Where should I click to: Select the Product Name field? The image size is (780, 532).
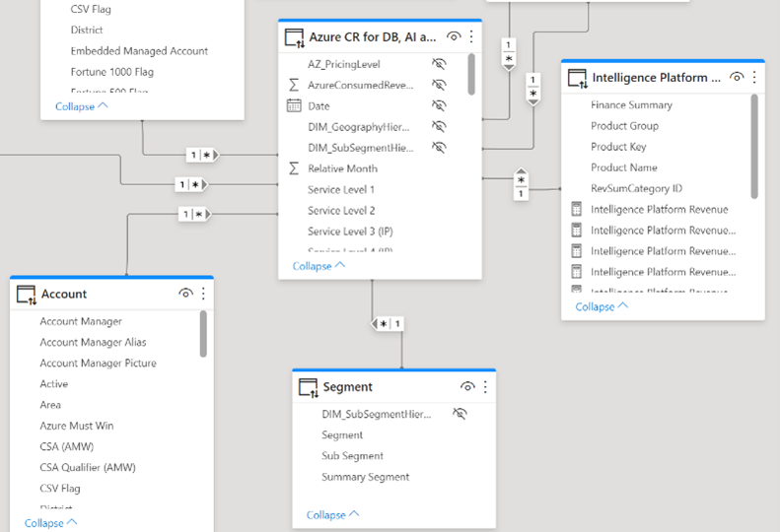pyautogui.click(x=624, y=167)
